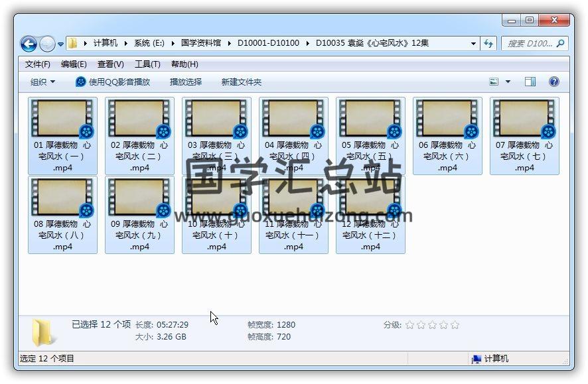Click the 长度: 05:27:29 detail
This screenshot has width=588, height=384.
(x=162, y=325)
